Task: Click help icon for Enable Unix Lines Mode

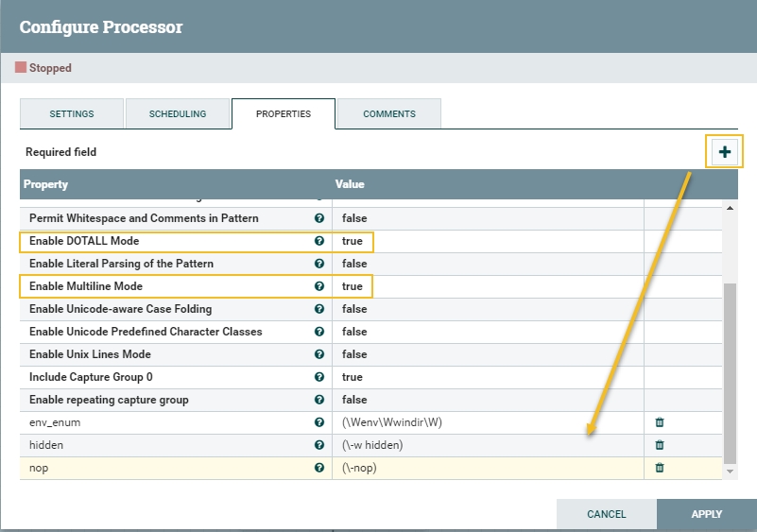Action: tap(319, 354)
